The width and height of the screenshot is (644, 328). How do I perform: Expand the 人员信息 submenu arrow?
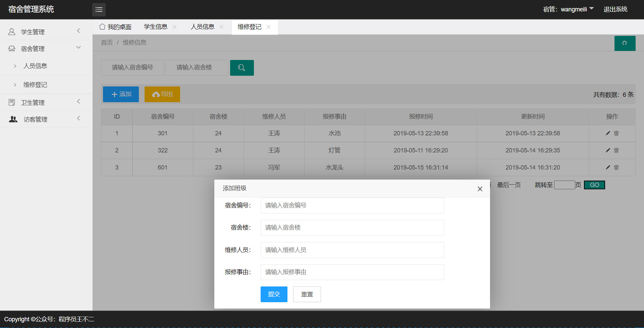(15, 66)
